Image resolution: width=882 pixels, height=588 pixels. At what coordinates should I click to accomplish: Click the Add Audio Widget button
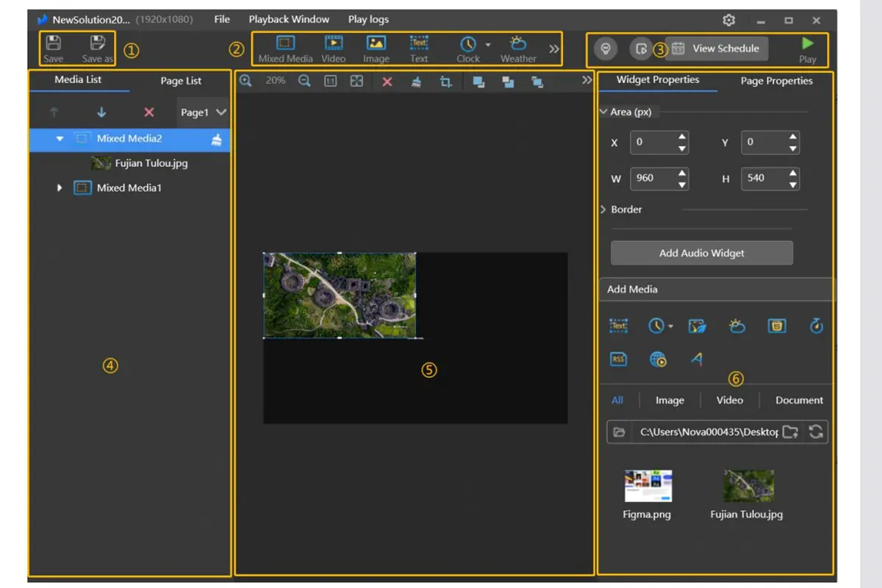pos(700,252)
